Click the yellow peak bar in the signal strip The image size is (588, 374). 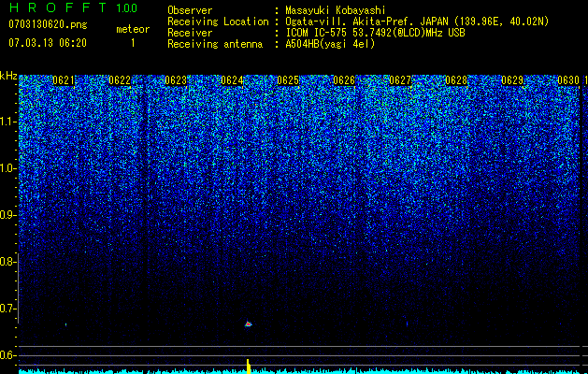[248, 367]
